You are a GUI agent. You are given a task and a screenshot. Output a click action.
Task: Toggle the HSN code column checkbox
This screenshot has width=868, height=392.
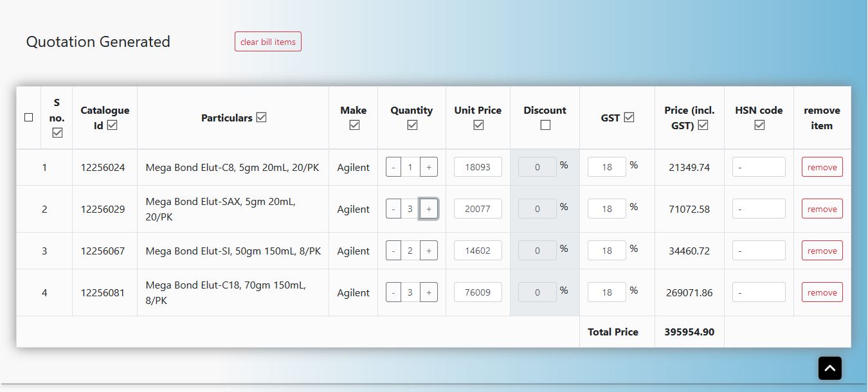pos(759,125)
